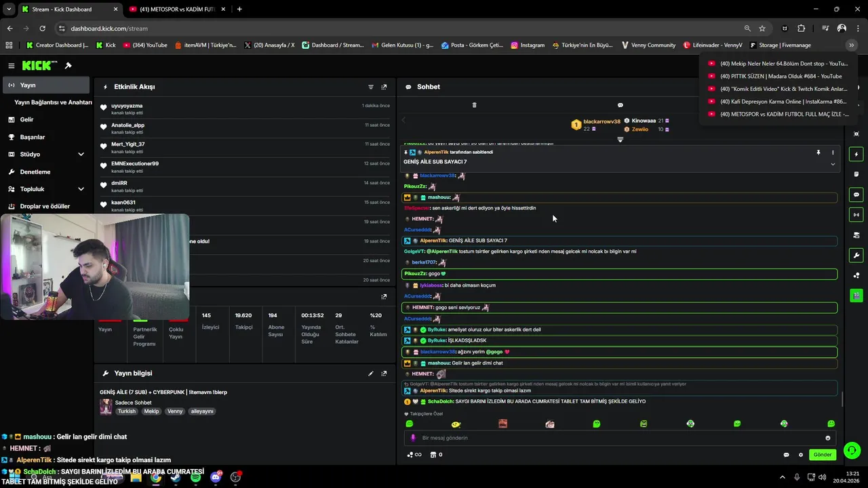Open chat settings gear icon

[x=801, y=455]
